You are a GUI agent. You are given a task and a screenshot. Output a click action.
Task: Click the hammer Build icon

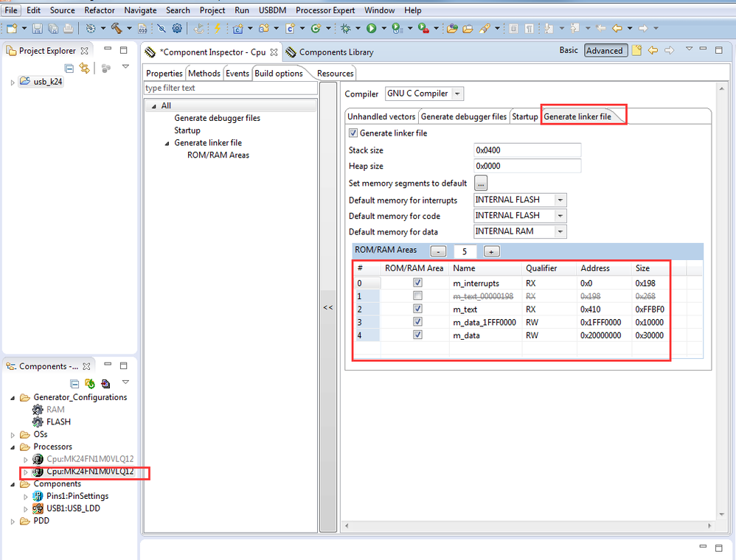[116, 29]
